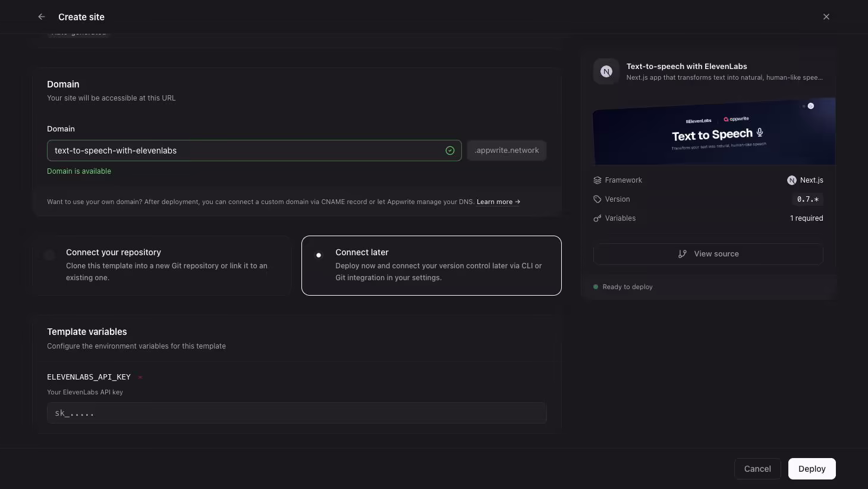Click the green Ready to deploy status dot
The image size is (868, 489).
click(x=596, y=287)
